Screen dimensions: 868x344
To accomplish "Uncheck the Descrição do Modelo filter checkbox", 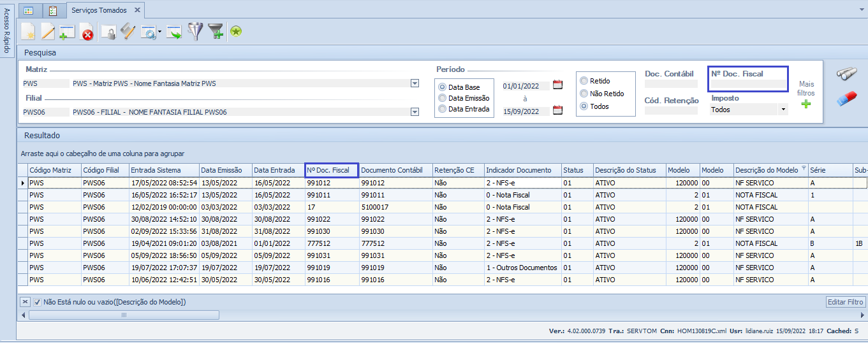I will [x=38, y=302].
